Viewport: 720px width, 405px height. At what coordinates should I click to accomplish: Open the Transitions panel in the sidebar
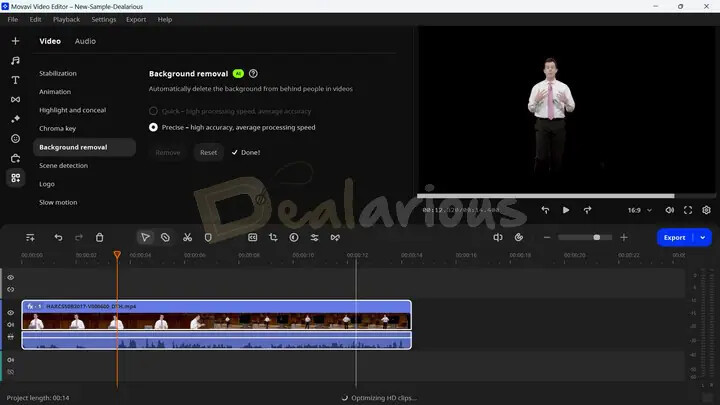[15, 99]
